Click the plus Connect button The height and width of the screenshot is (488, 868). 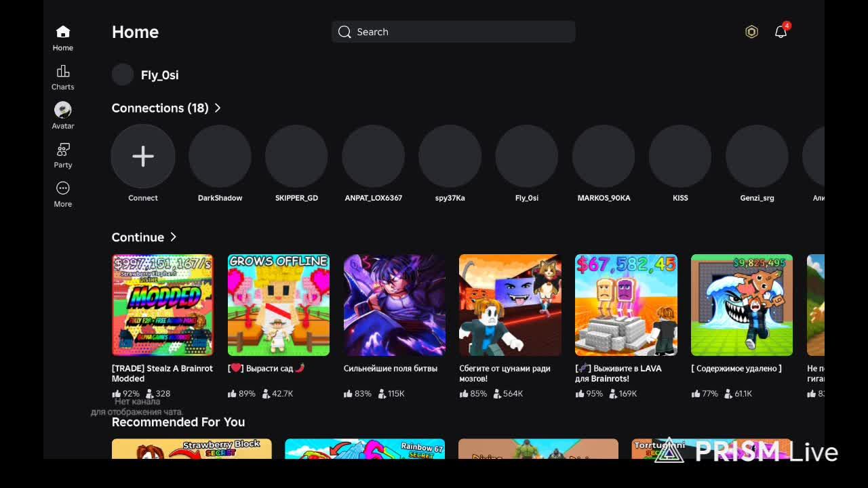pyautogui.click(x=143, y=157)
